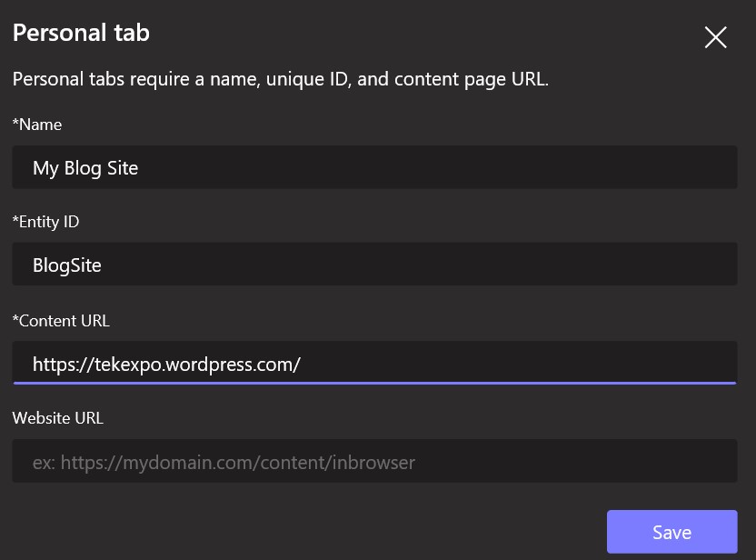The width and height of the screenshot is (756, 560).
Task: Click the Save button
Action: tap(671, 532)
